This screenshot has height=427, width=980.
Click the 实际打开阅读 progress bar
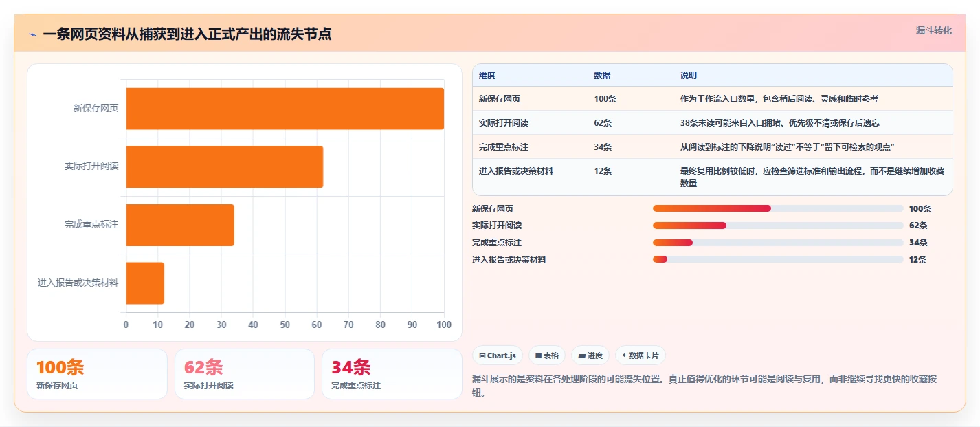pos(778,226)
